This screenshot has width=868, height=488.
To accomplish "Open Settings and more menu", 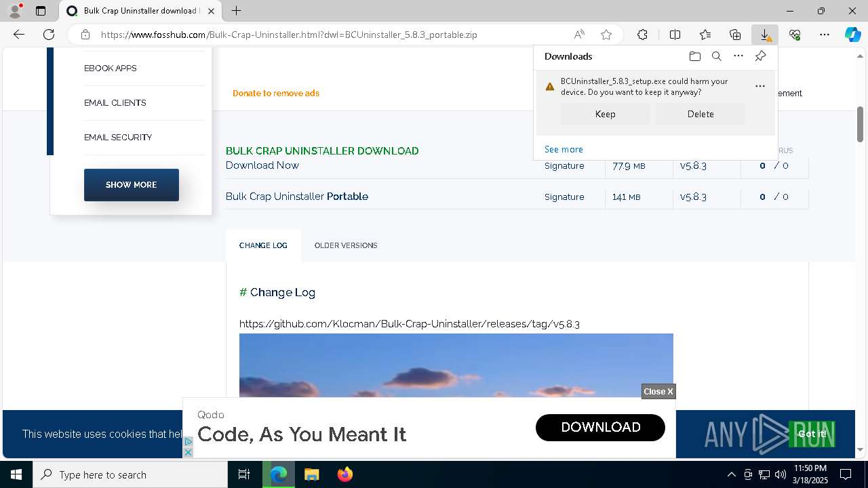I will coord(825,35).
